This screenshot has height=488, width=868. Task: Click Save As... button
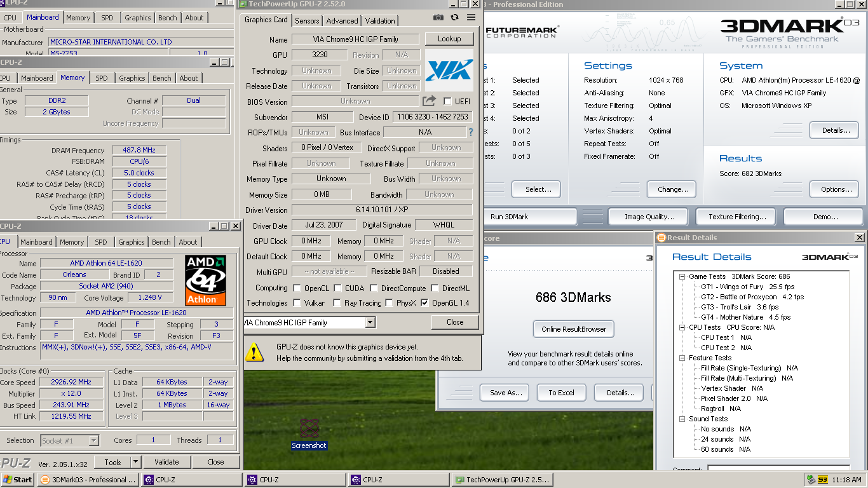[x=506, y=393]
